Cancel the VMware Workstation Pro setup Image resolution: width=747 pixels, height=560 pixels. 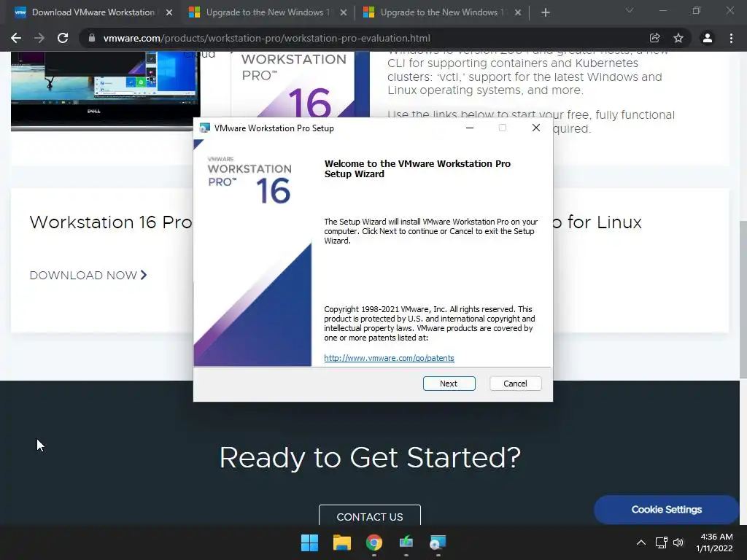click(x=515, y=384)
